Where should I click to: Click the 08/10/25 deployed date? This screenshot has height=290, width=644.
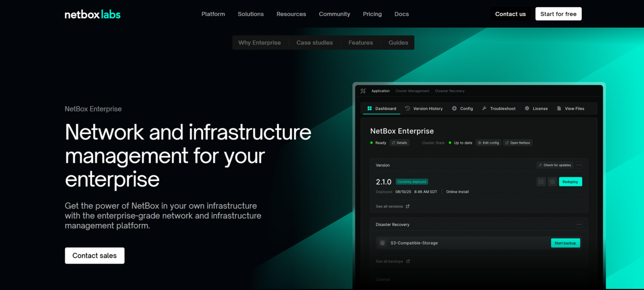[402, 192]
